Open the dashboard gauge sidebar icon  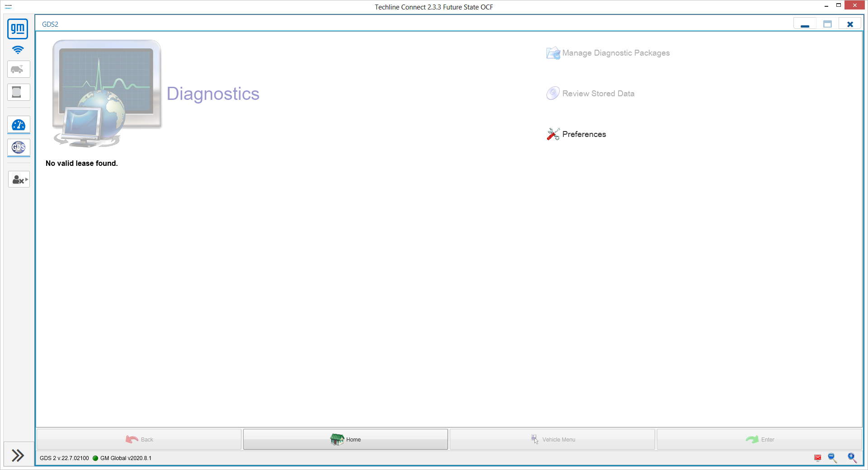coord(19,125)
